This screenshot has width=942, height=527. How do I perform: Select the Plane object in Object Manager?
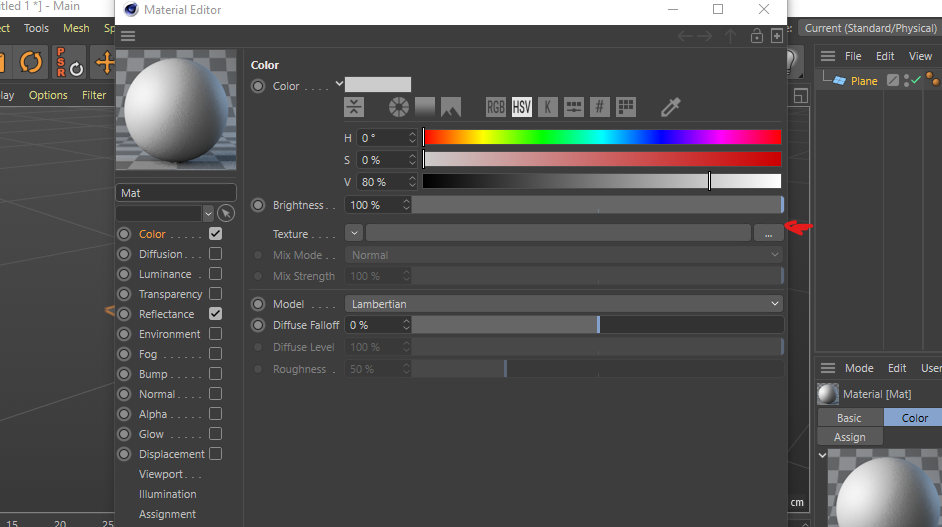pyautogui.click(x=864, y=81)
